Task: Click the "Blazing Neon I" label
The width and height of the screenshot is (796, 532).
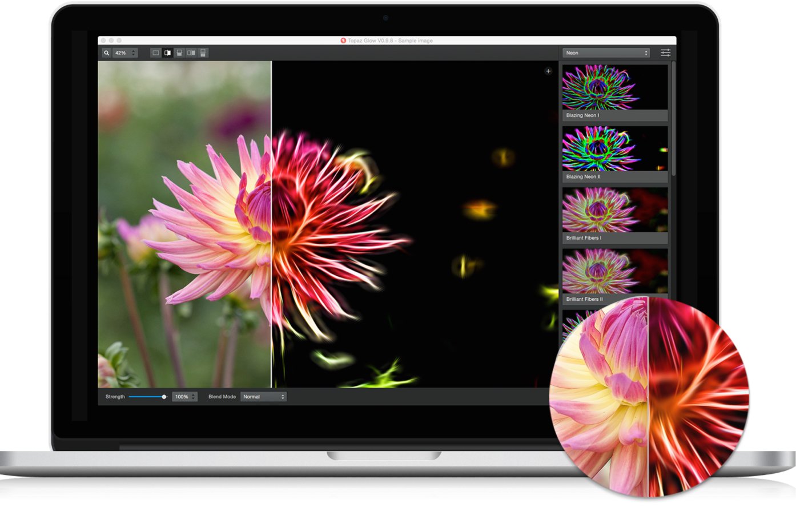Action: pyautogui.click(x=582, y=115)
